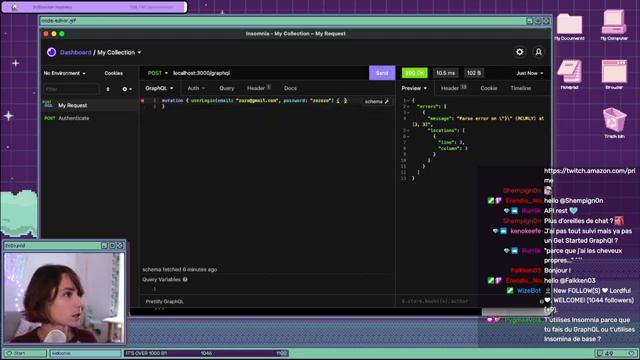Image resolution: width=640 pixels, height=360 pixels.
Task: Open the Notepad desktop icon
Action: [x=569, y=74]
